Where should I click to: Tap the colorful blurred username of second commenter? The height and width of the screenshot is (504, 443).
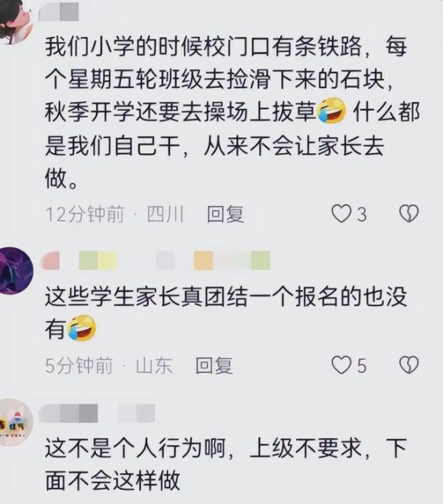point(155,260)
